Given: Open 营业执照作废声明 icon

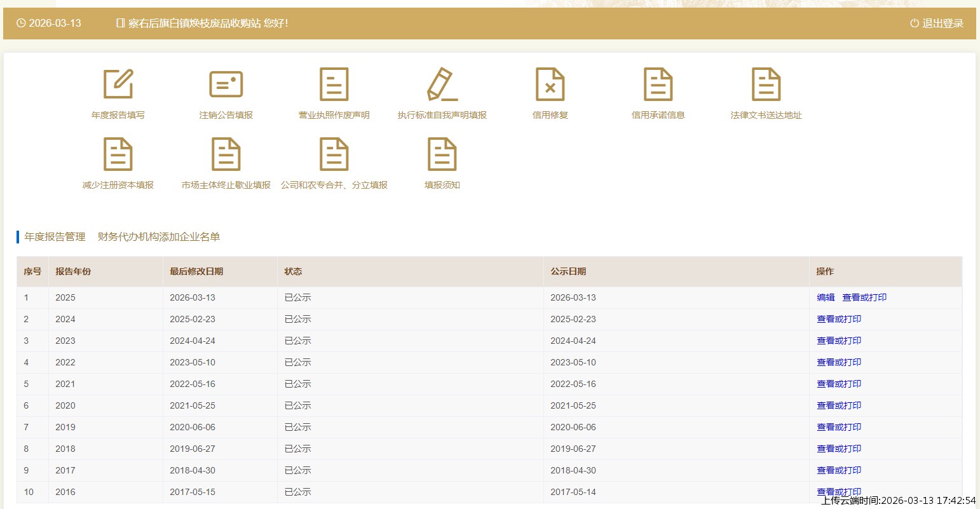Looking at the screenshot, I should 334,85.
